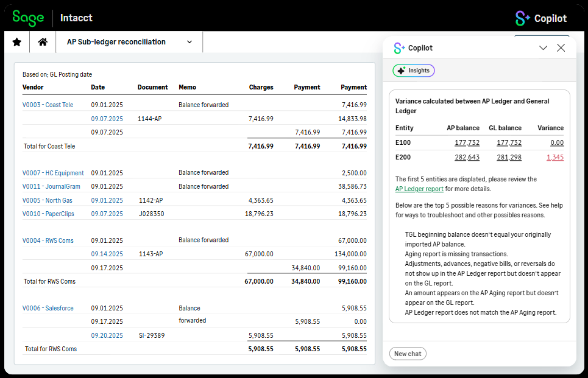Open vendor V0011 - JournalGram
This screenshot has width=588, height=378.
[51, 186]
